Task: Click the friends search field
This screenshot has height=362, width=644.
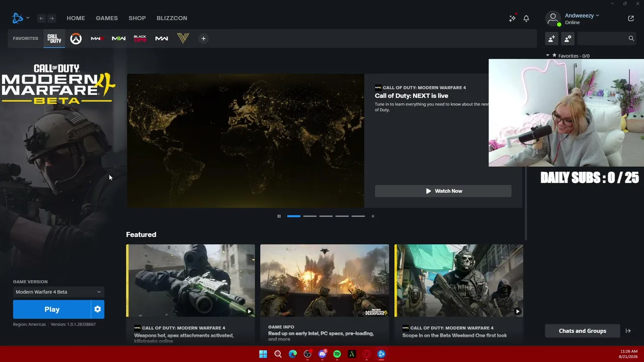Action: tap(607, 38)
